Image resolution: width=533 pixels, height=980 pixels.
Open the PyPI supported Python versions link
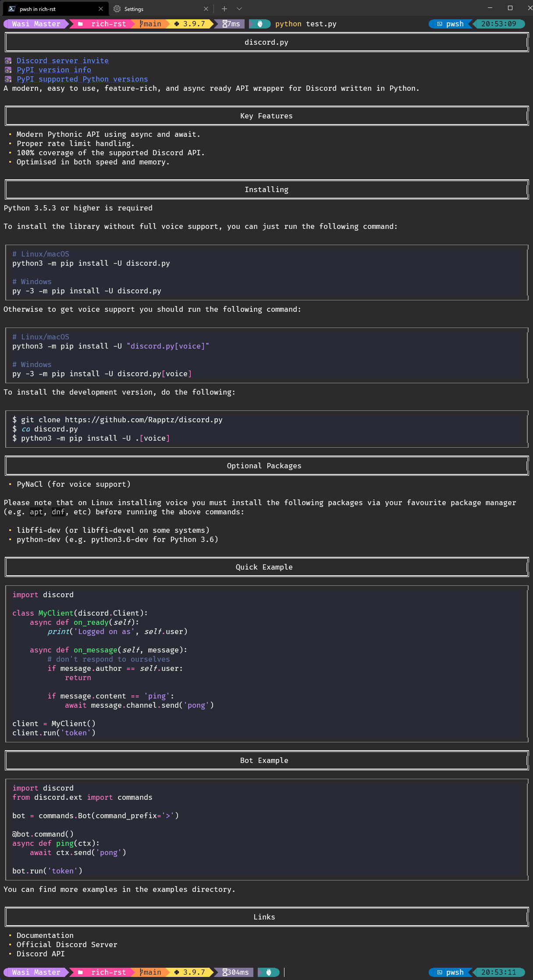[x=82, y=79]
